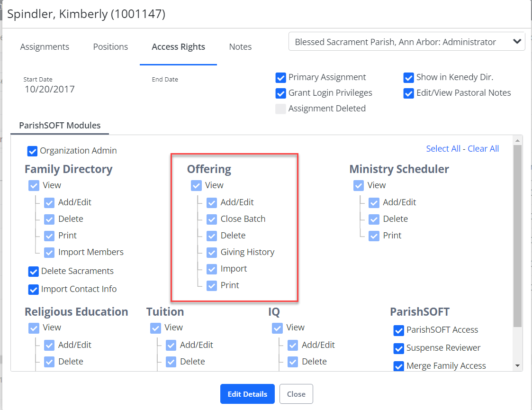The width and height of the screenshot is (532, 410).
Task: Toggle the Giving History checkbox
Action: point(212,253)
